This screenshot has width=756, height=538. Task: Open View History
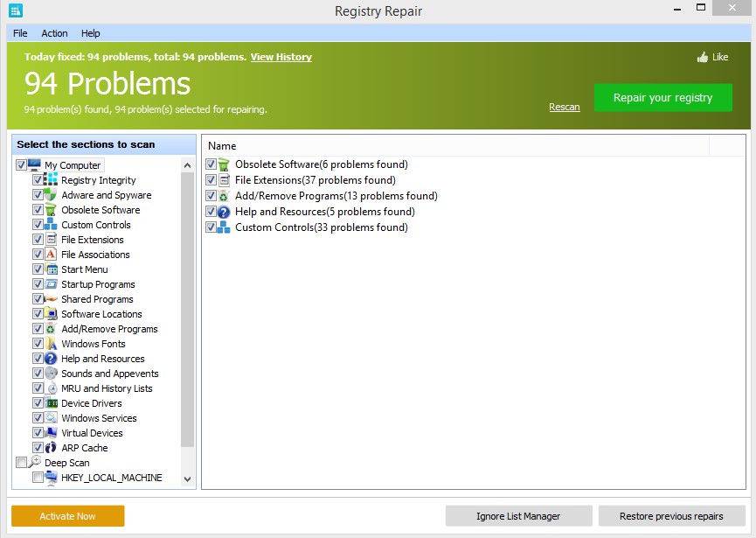pyautogui.click(x=281, y=56)
